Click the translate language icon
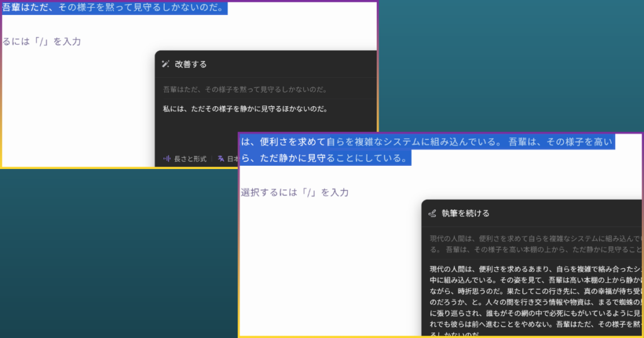The height and width of the screenshot is (338, 644). pyautogui.click(x=221, y=159)
